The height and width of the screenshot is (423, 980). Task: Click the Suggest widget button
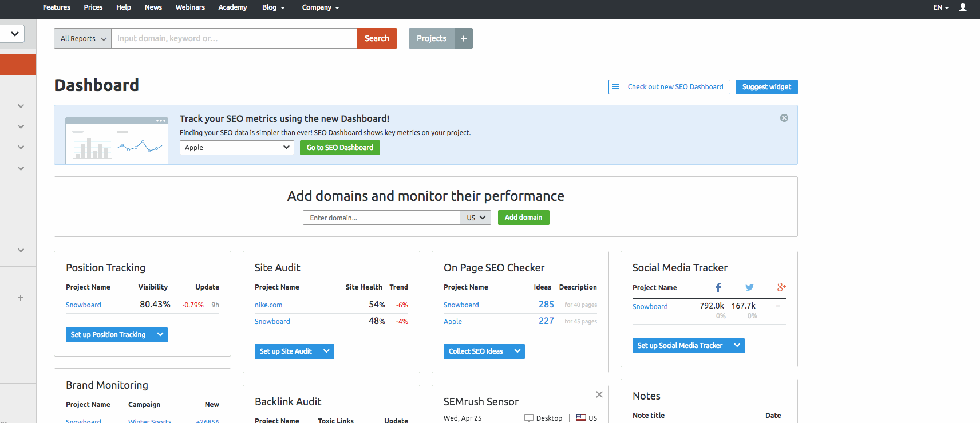coord(766,87)
